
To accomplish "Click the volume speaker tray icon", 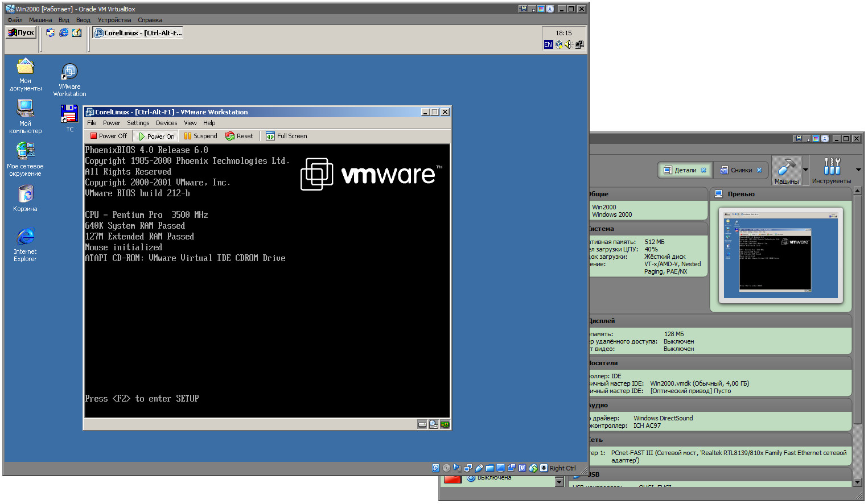I will click(x=569, y=44).
